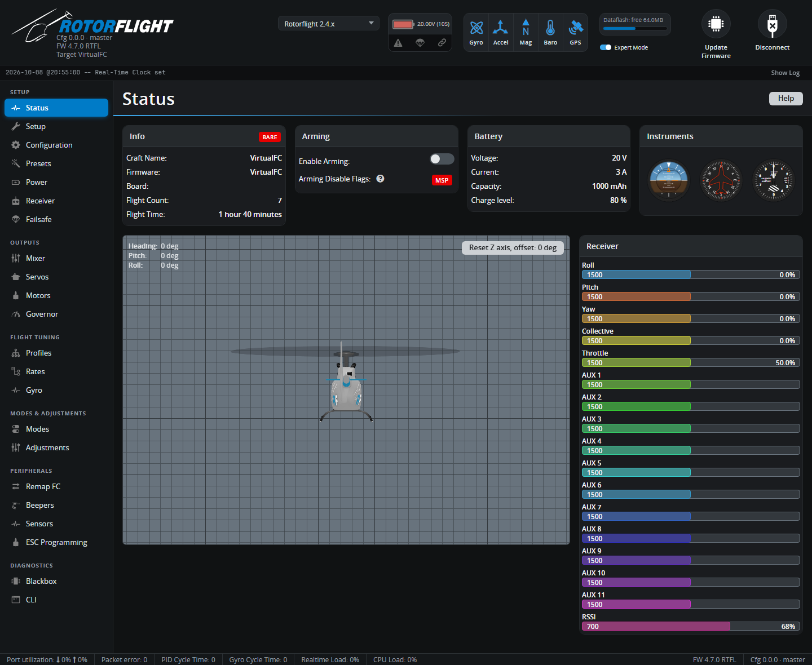Click Reset Z axis button

[x=513, y=247]
